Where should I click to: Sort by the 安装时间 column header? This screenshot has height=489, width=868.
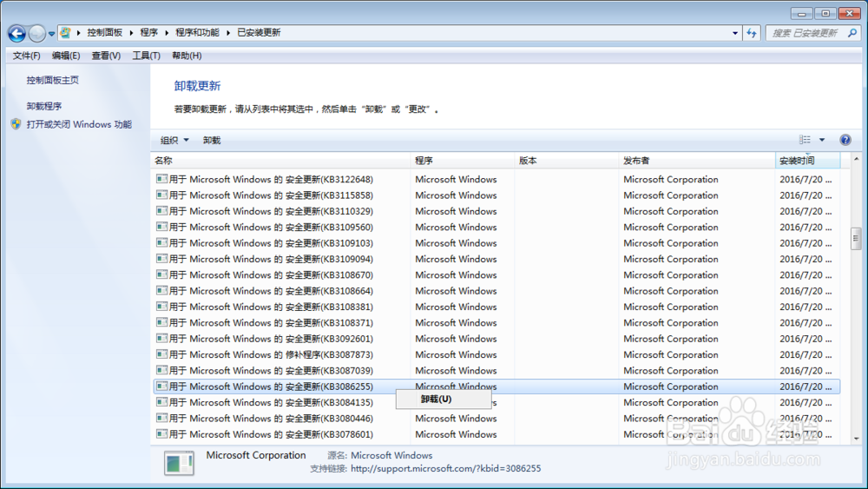[x=807, y=161]
